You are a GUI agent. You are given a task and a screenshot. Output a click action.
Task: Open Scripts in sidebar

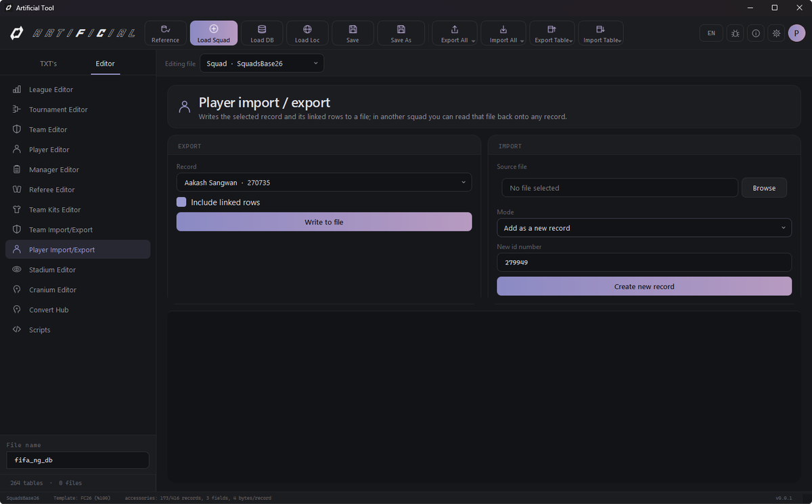tap(78, 330)
